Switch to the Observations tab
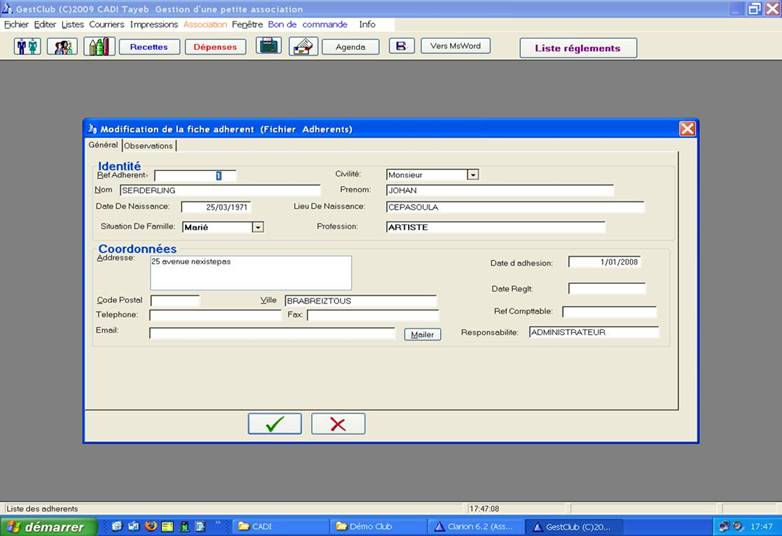 pos(148,146)
